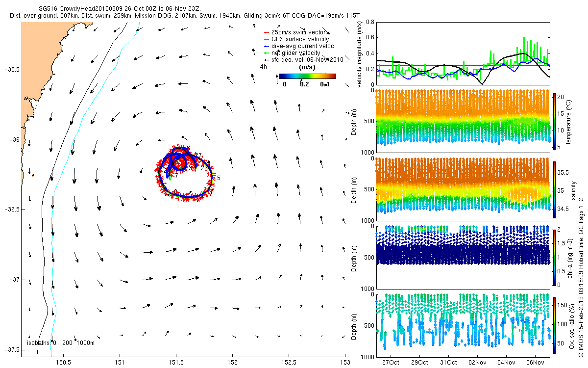Click the '151' longitude tick on the map
The width and height of the screenshot is (588, 368).
[120, 362]
